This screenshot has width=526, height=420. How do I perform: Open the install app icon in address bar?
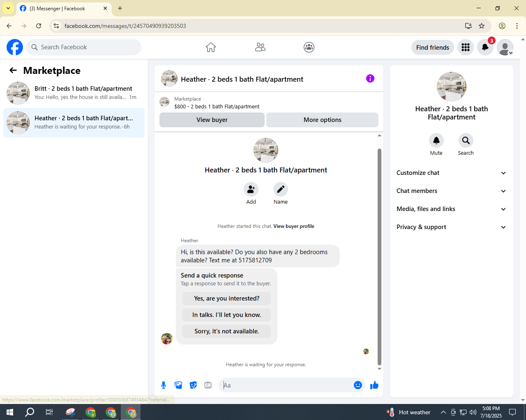tap(468, 26)
